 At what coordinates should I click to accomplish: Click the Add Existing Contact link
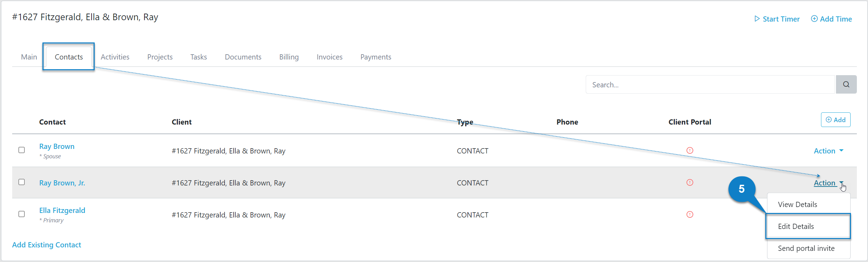[46, 245]
